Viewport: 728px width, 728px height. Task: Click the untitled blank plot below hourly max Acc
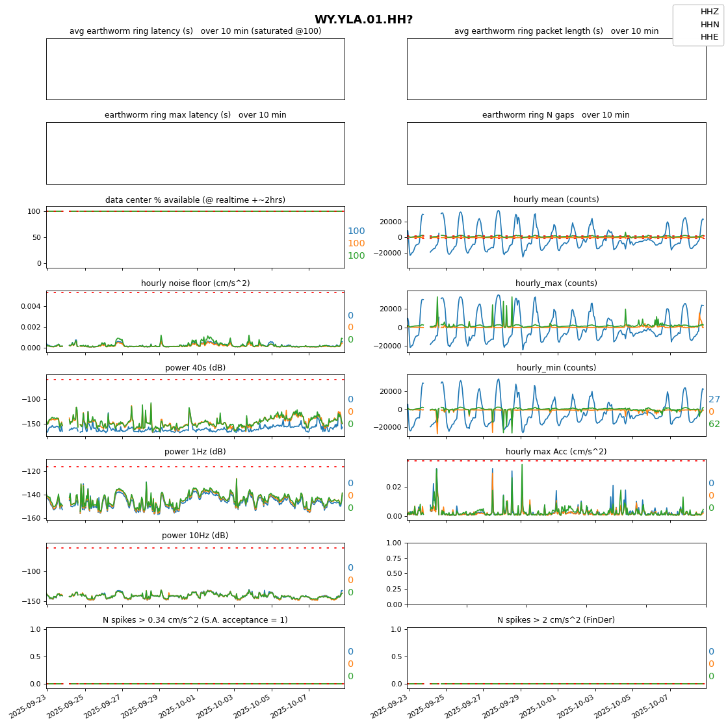556,573
